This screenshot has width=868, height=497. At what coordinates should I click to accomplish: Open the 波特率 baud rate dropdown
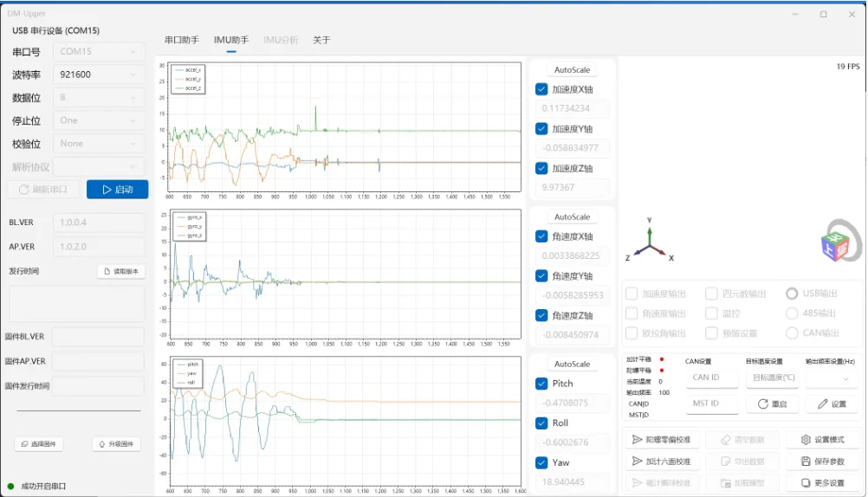coord(99,74)
